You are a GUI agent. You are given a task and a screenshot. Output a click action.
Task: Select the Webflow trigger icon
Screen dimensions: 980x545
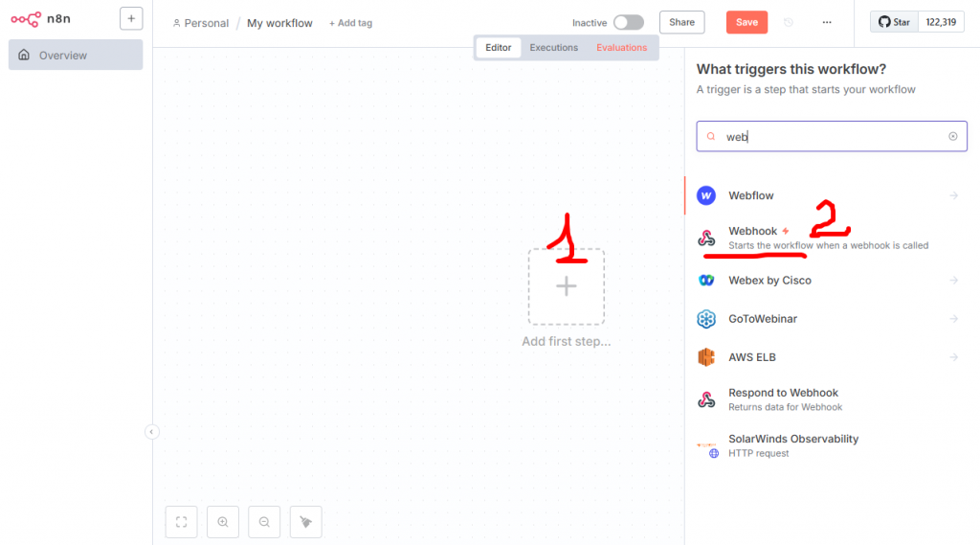point(706,195)
